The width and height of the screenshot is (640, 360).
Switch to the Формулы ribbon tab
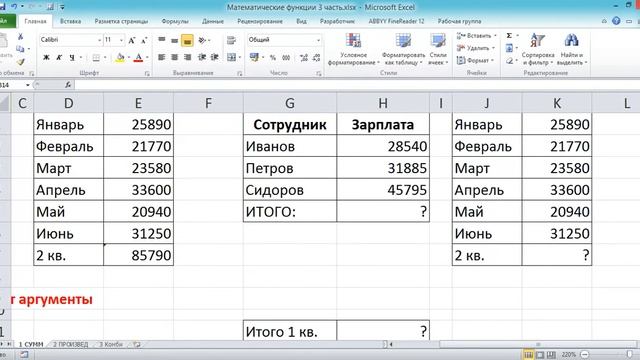click(175, 21)
